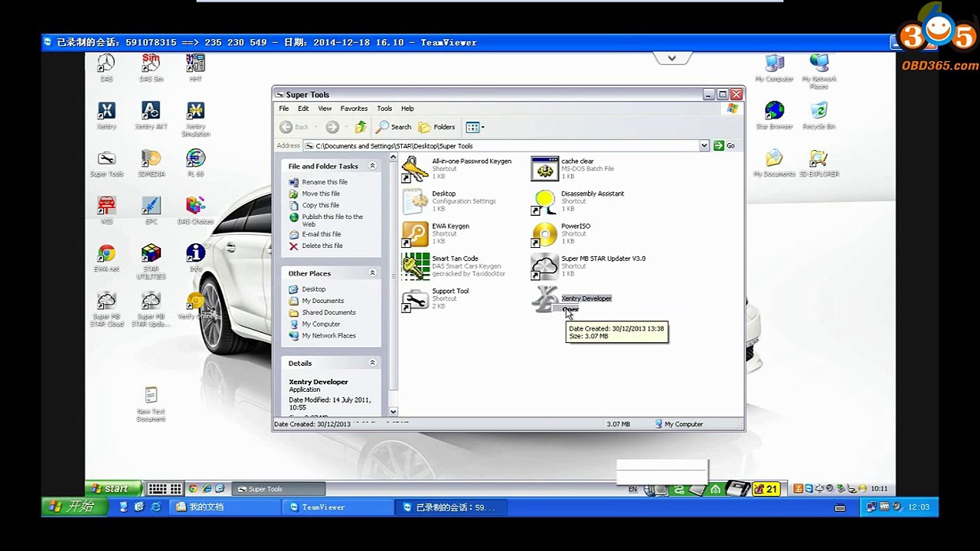Click the remote Start button
This screenshot has width=980, height=551.
click(113, 489)
